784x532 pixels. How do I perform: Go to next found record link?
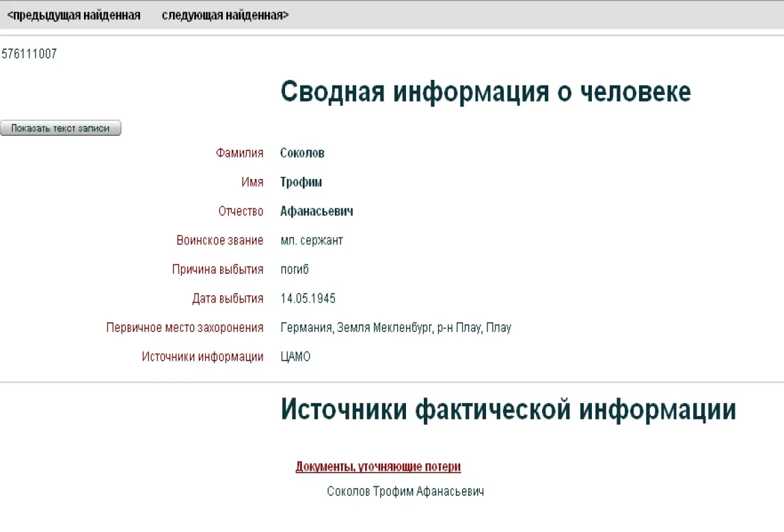tap(225, 16)
